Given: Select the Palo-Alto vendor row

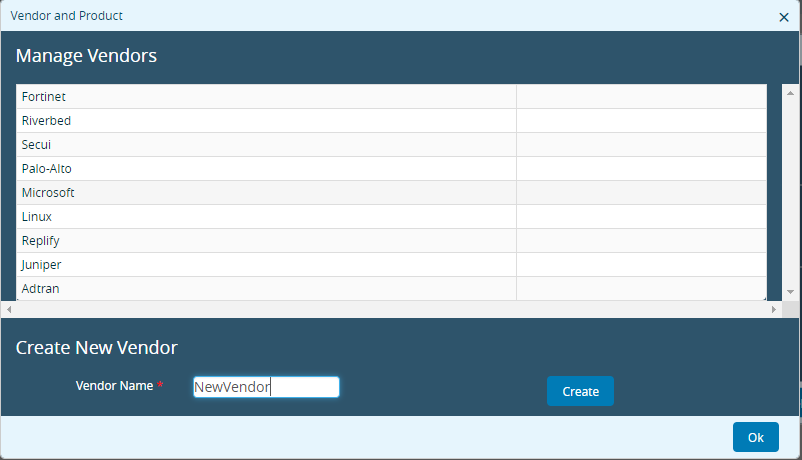Looking at the screenshot, I should (x=391, y=169).
